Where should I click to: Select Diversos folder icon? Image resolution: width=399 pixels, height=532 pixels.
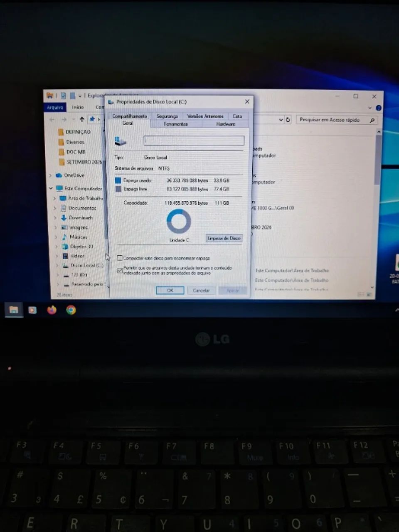click(62, 142)
